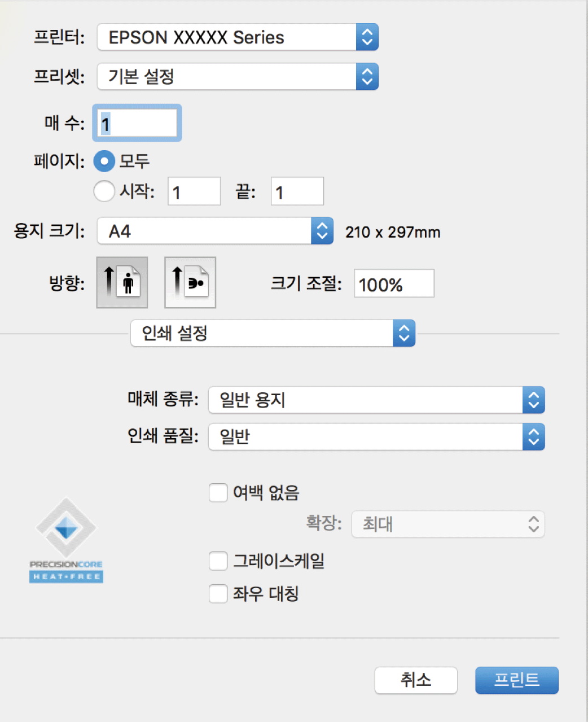Click the 시작 page number field
588x722 pixels.
pyautogui.click(x=194, y=191)
